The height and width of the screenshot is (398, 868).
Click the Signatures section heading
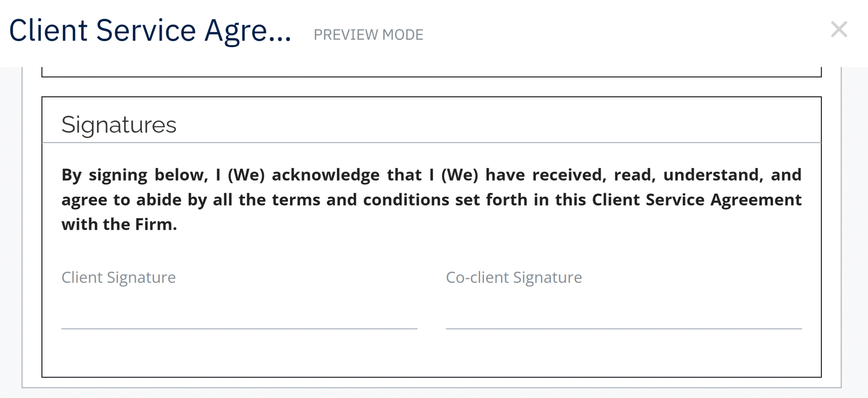coord(119,125)
